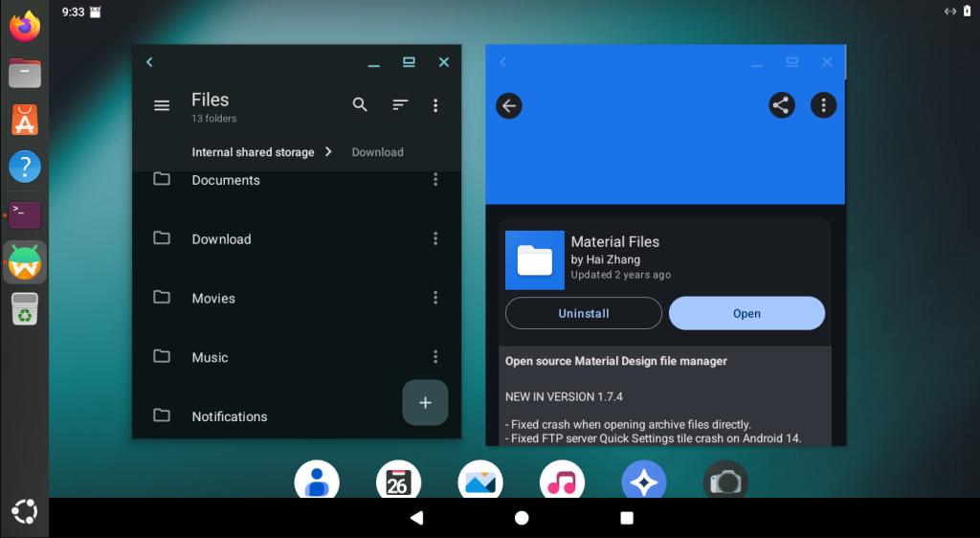Launch the Music app from the dock

tap(562, 482)
